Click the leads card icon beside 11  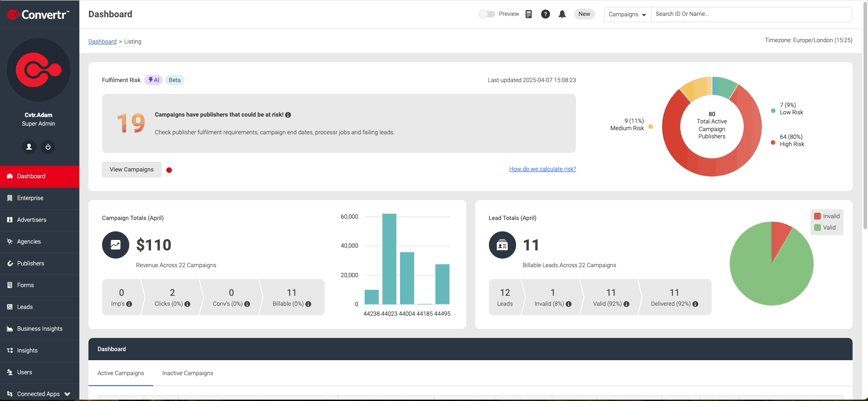click(x=502, y=245)
